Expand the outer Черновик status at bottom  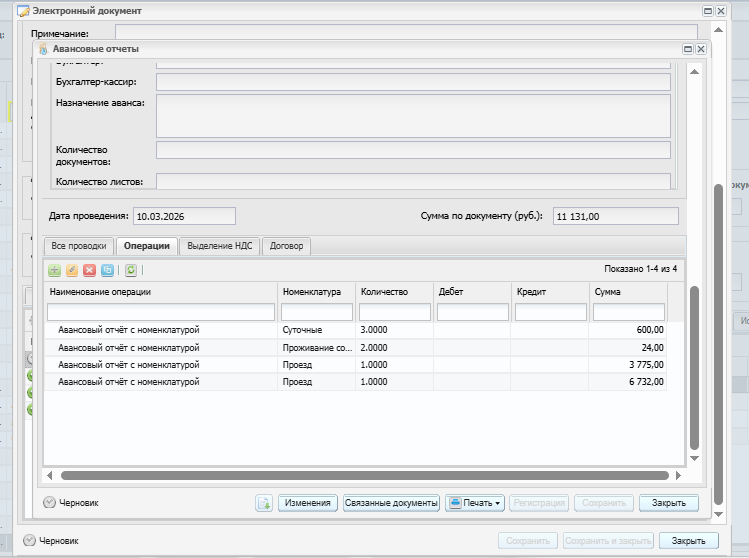point(29,540)
